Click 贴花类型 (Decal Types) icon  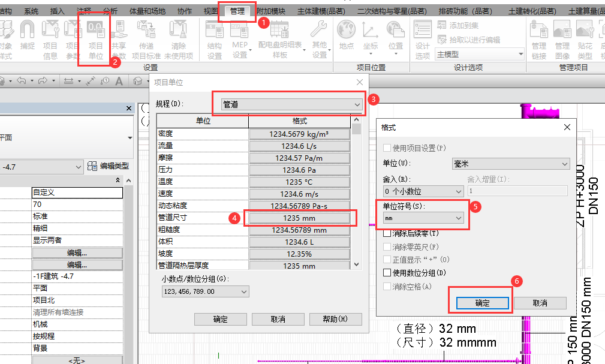point(585,29)
